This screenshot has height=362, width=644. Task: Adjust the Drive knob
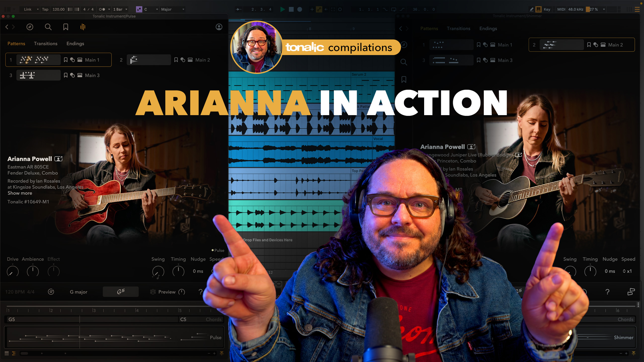[13, 271]
